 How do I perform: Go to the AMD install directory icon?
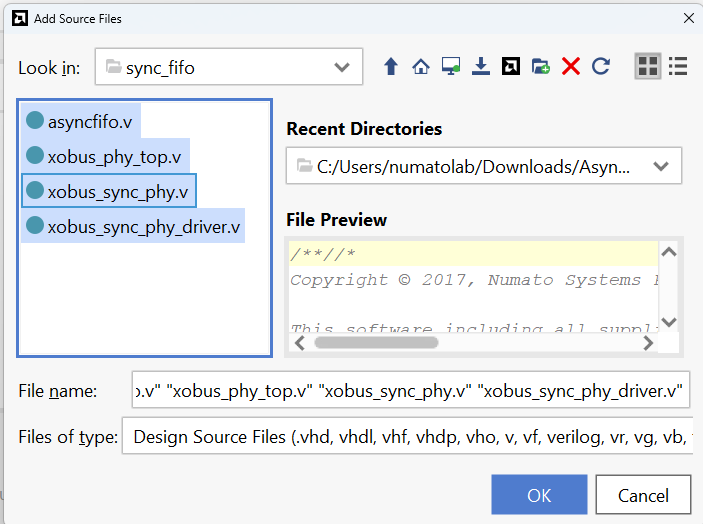point(511,67)
